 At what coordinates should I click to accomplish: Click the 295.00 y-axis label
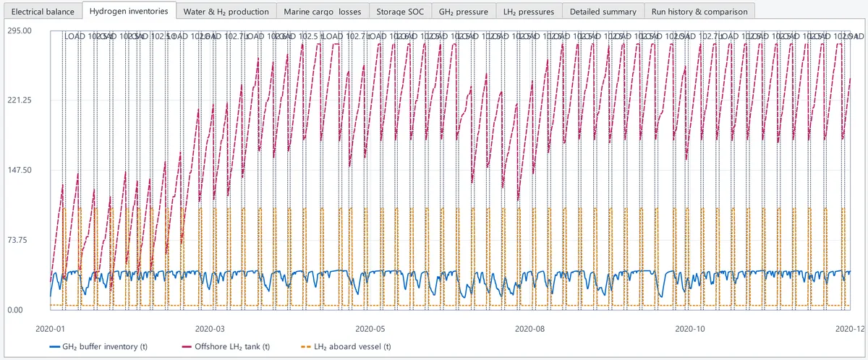pos(20,30)
